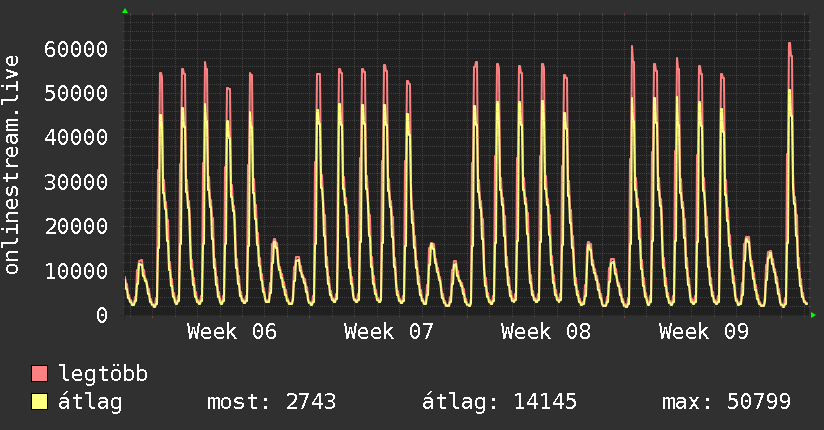Click the átlag: 14145 statistic
Image resolution: width=824 pixels, height=430 pixels.
pos(499,402)
